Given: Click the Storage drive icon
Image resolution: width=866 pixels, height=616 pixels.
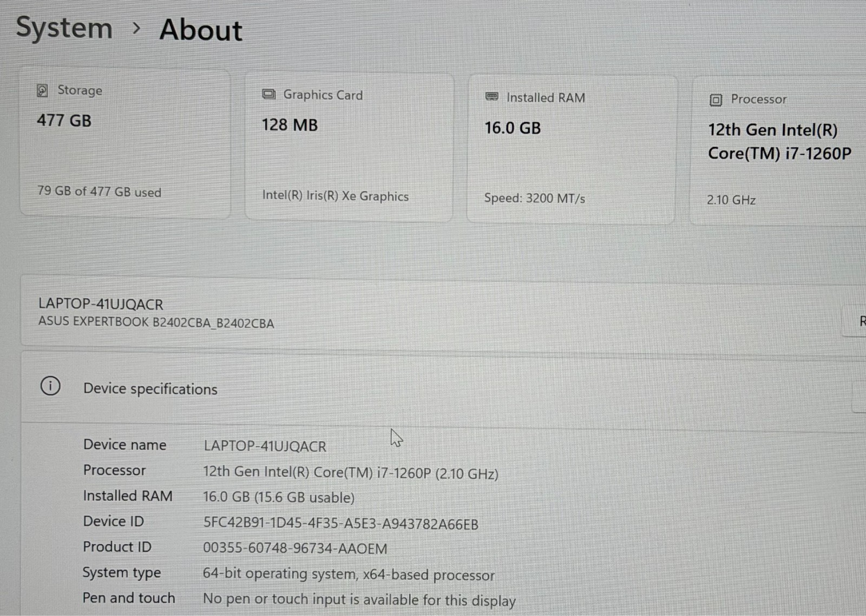Looking at the screenshot, I should [42, 90].
